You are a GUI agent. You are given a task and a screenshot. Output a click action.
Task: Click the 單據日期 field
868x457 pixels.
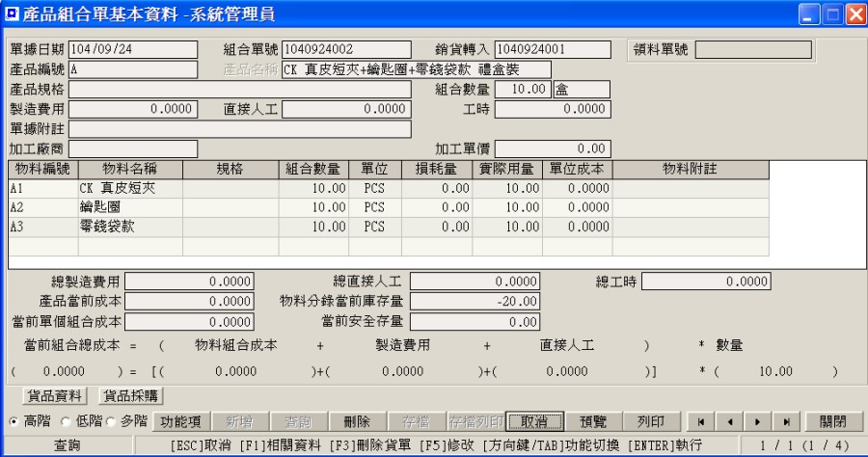pos(133,49)
